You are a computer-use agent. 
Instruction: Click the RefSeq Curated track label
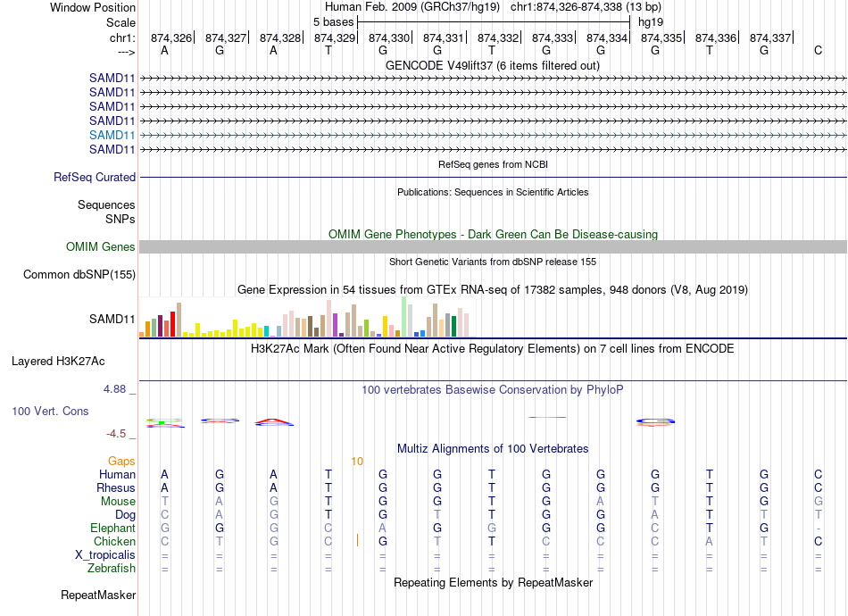(95, 178)
